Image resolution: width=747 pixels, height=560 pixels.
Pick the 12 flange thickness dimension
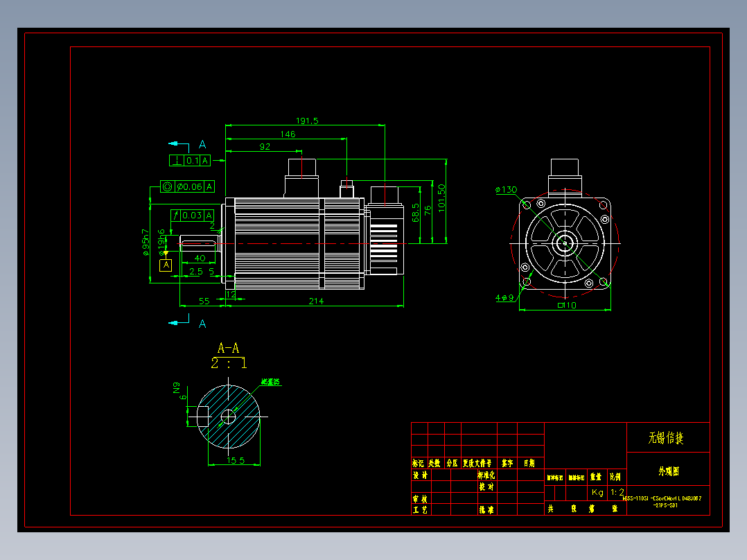point(231,295)
